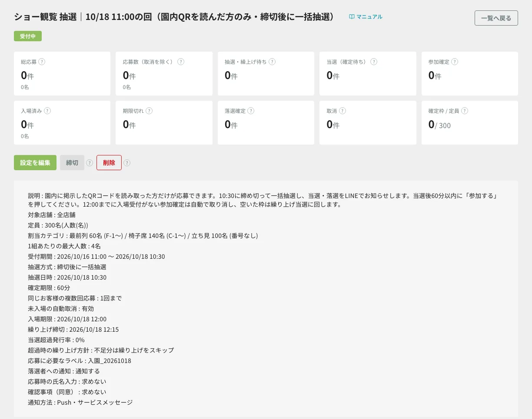The width and height of the screenshot is (532, 419).
Task: Click the red 削除 button
Action: [x=109, y=163]
